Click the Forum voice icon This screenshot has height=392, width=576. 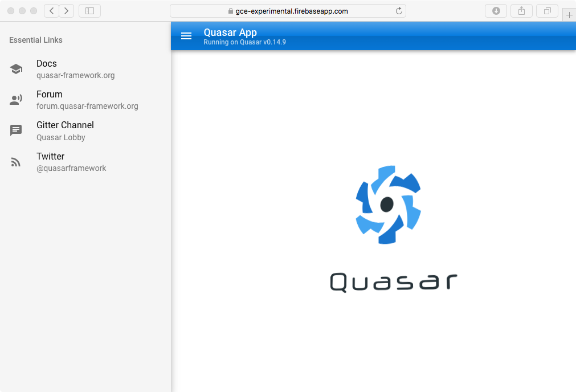(x=16, y=100)
